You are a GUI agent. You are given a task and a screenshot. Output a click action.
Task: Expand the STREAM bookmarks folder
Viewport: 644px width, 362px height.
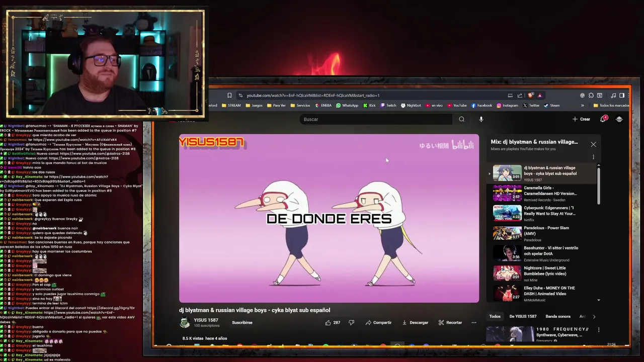click(231, 106)
